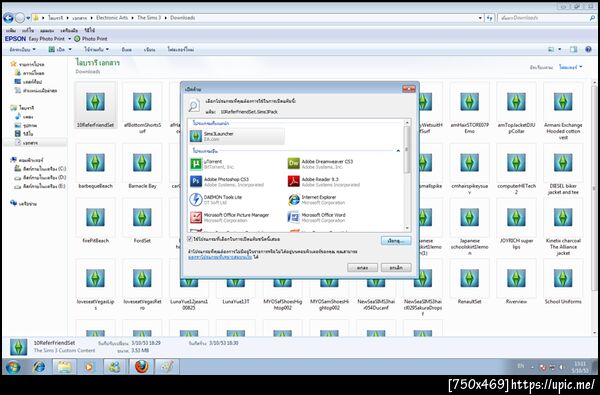Screen dimensions: 600x395
Task: Open the Organize dropdown in the toolbar
Action: click(23, 49)
